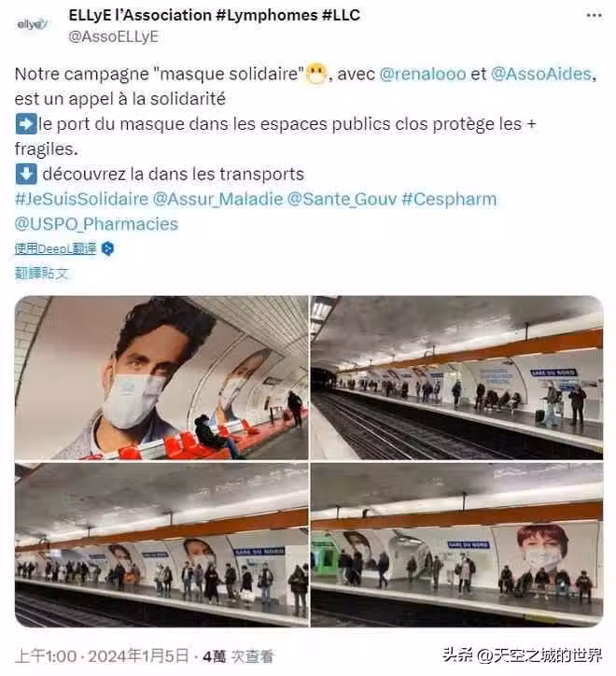Click the 翻譯貼文 translate post link
Viewport: 616px width, 676px height.
(x=41, y=273)
